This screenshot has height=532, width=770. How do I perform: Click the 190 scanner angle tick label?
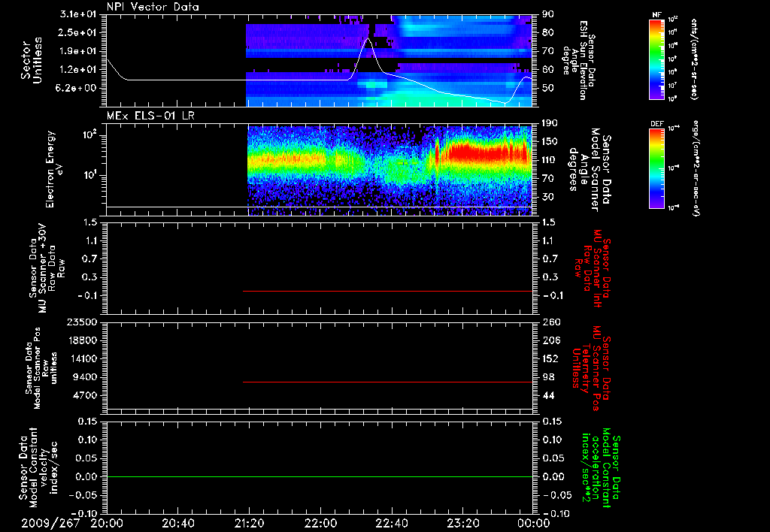click(550, 123)
